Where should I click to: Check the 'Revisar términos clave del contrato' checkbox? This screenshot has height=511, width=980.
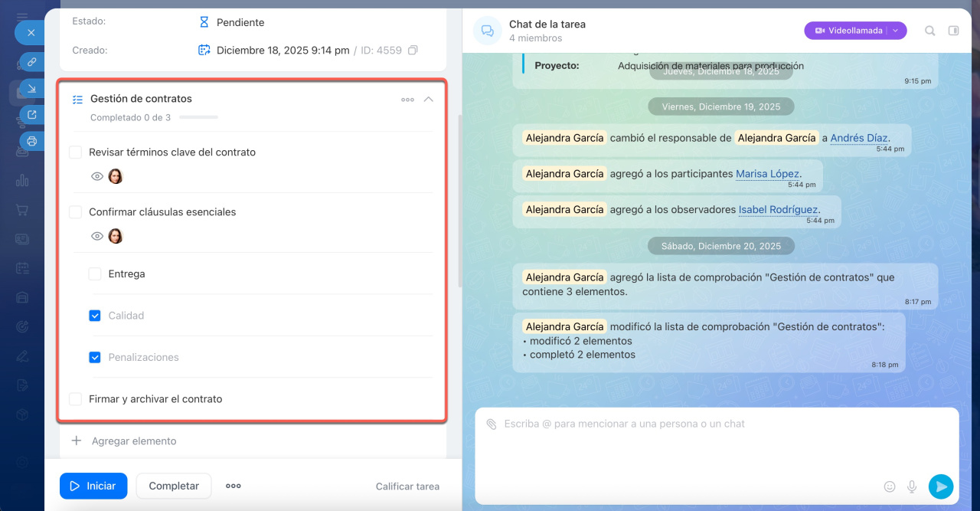[x=76, y=152]
